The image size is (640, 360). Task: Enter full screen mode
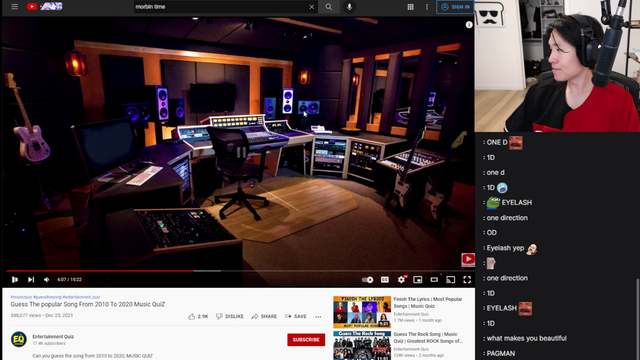467,280
